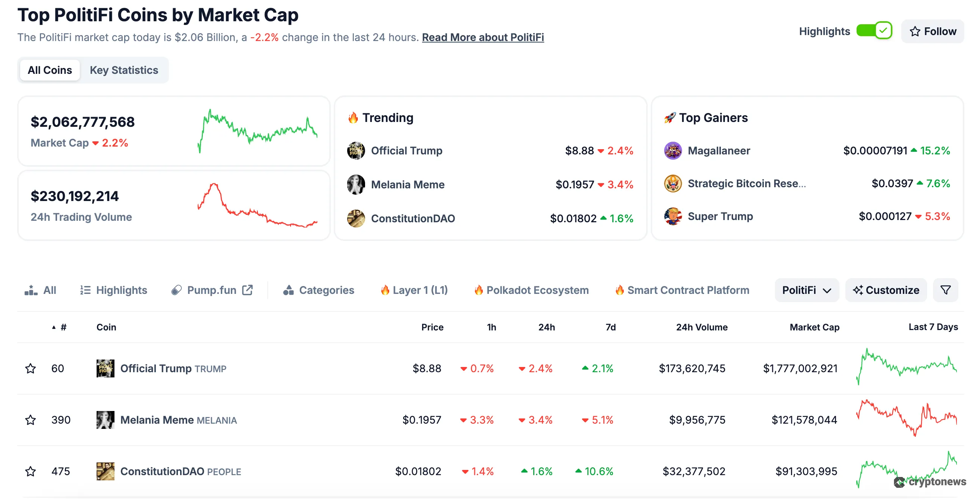Open the table filter funnel icon
This screenshot has height=499, width=980.
click(x=946, y=290)
